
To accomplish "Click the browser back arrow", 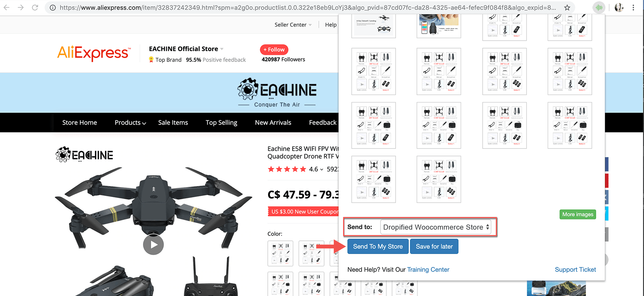I will (6, 7).
